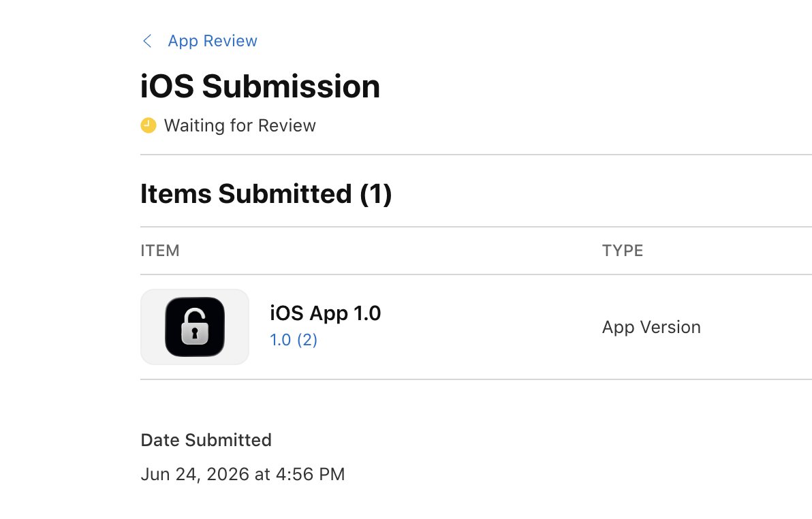Click the divider line under Items Submitted heading
The image size is (812, 519).
click(476, 227)
